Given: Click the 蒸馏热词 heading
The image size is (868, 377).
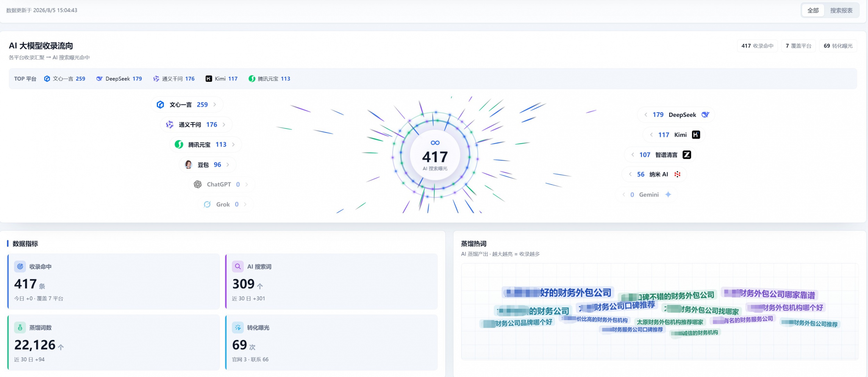Looking at the screenshot, I should click(x=474, y=244).
